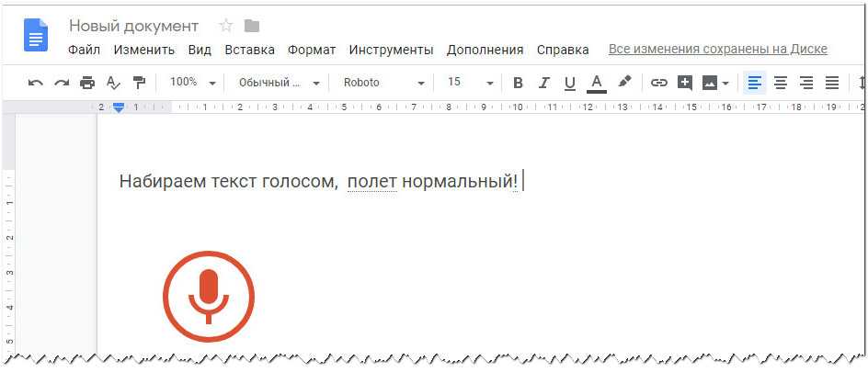Open the 100% zoom dropdown
868x372 pixels.
click(x=193, y=83)
